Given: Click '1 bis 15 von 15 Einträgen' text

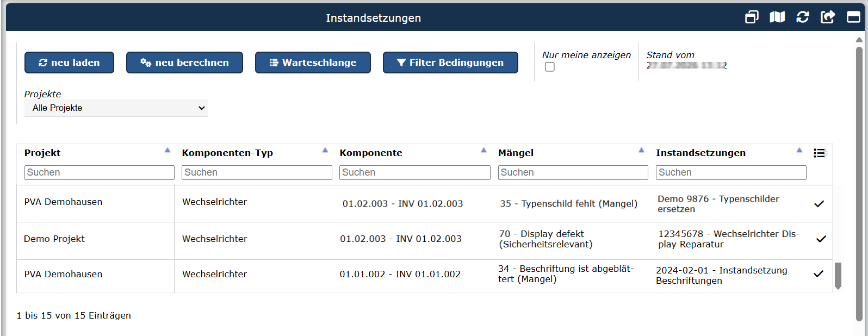Looking at the screenshot, I should 74,315.
